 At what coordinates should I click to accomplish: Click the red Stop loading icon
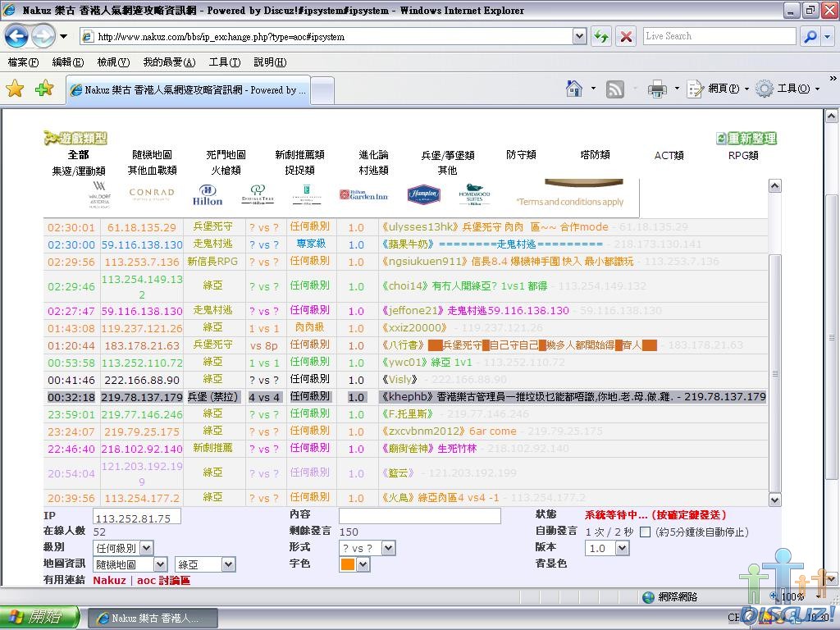[x=626, y=37]
